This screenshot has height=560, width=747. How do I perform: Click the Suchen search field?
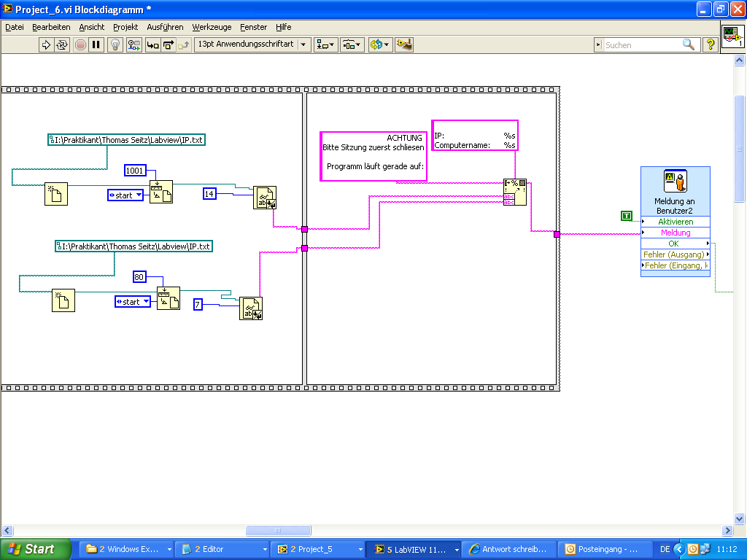coord(642,44)
